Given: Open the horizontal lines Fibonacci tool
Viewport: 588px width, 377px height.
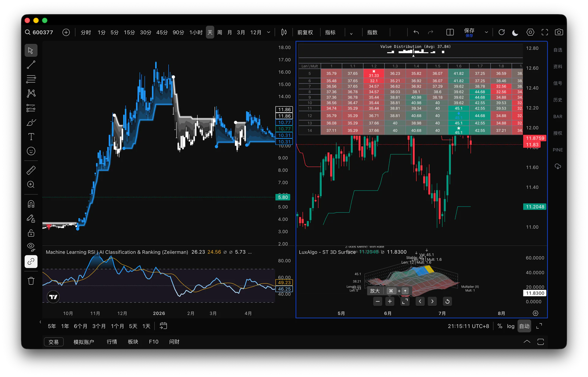Looking at the screenshot, I should tap(31, 79).
